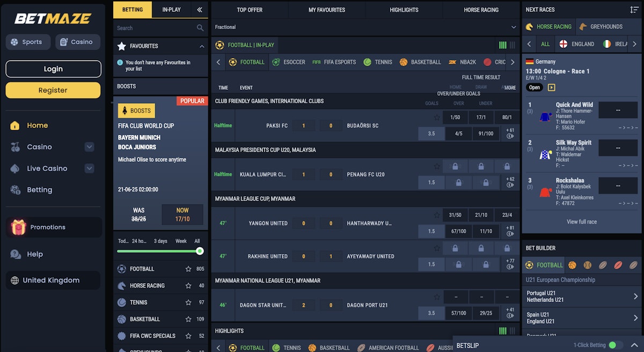Screen dimensions: 644x352
Task: Click the Betmaze logo
Action: pyautogui.click(x=53, y=19)
